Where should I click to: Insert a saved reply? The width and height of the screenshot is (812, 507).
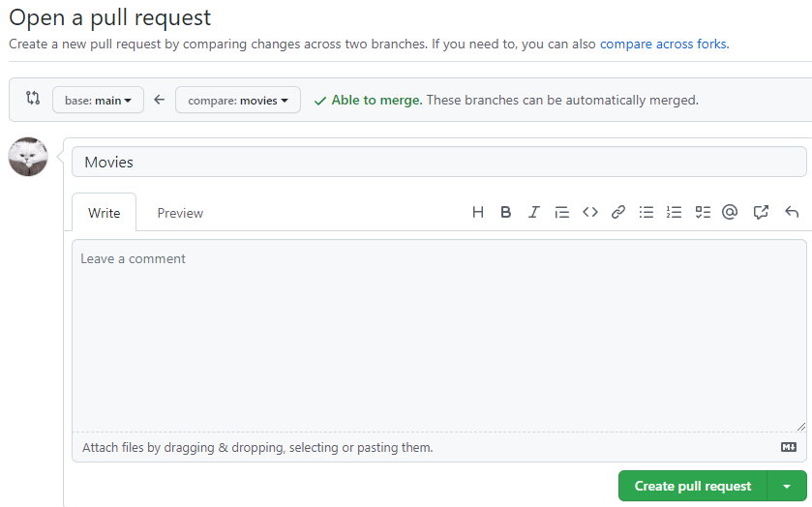point(792,212)
